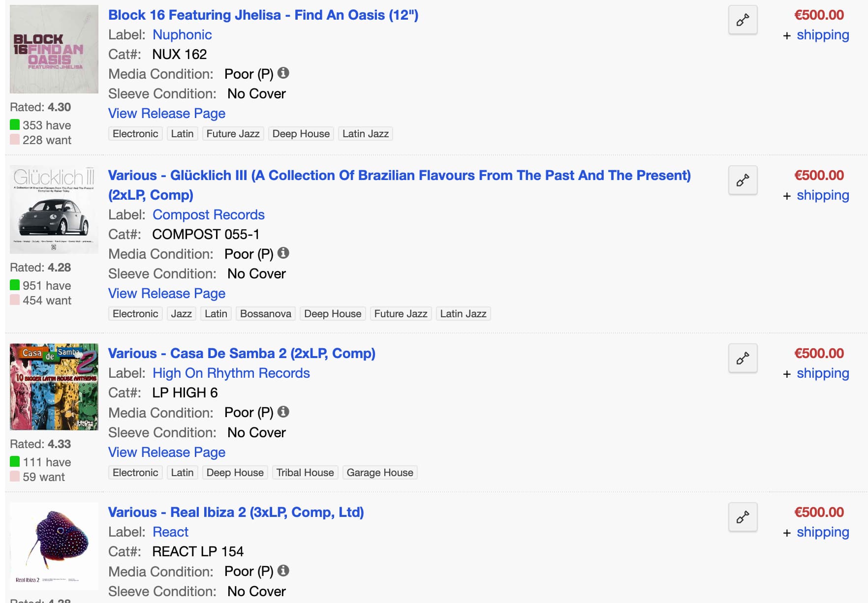This screenshot has height=603, width=868.
Task: Click the Real Ibiza 2 fish cover thumbnail
Action: (x=54, y=546)
